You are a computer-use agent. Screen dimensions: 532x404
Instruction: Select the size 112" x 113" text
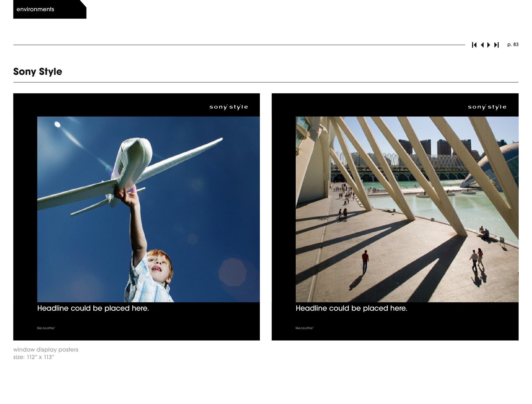point(34,357)
